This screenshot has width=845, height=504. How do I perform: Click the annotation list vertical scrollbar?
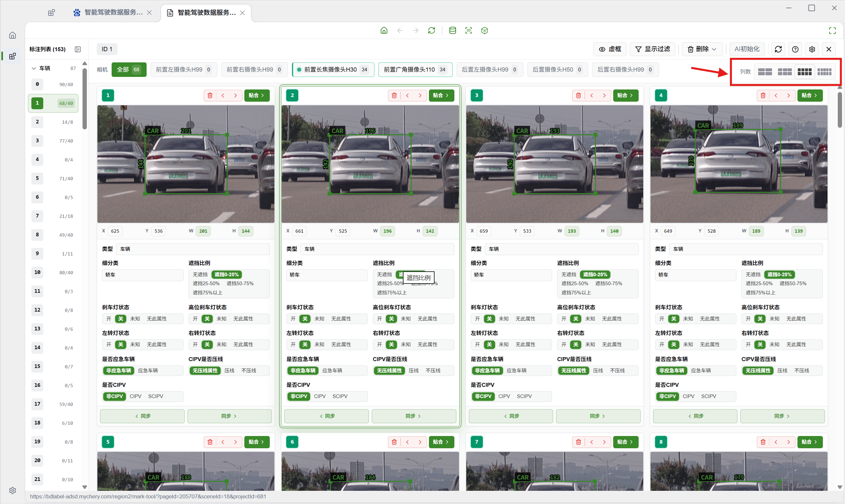click(x=85, y=99)
